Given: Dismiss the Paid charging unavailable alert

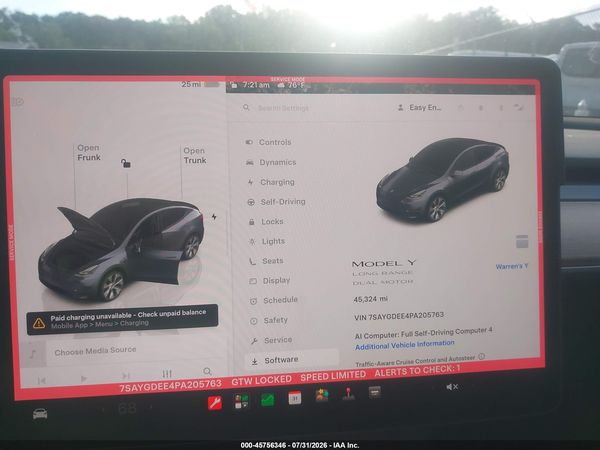Looking at the screenshot, I should click(x=122, y=319).
